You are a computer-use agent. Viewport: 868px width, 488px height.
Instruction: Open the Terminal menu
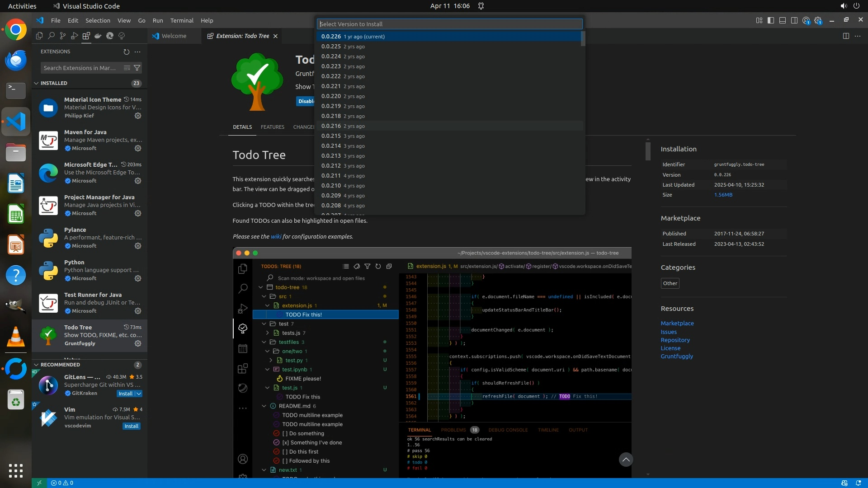click(181, 20)
